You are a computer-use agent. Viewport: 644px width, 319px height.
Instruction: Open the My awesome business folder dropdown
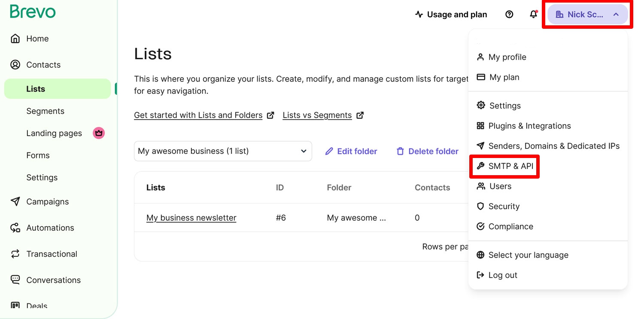point(223,151)
